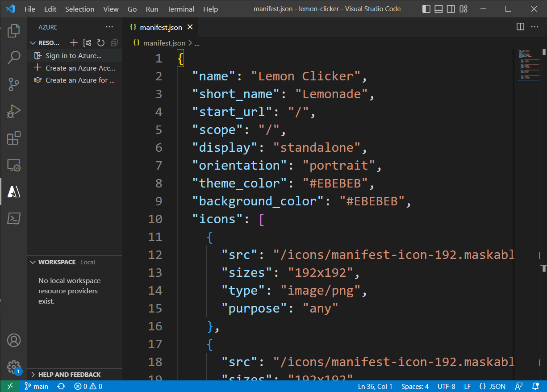
Task: Click the editor vertical scrollbar
Action: pos(543,214)
